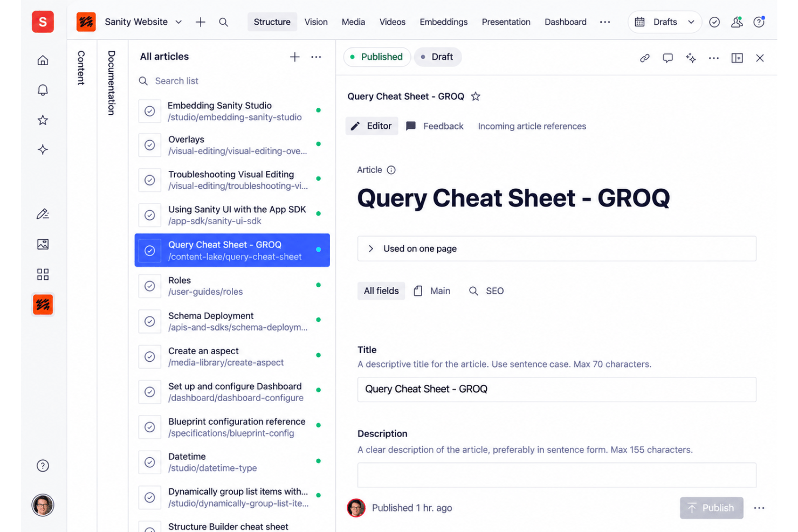Viewport: 798px width, 532px height.
Task: Open user avatar at sidebar bottom
Action: 43,505
